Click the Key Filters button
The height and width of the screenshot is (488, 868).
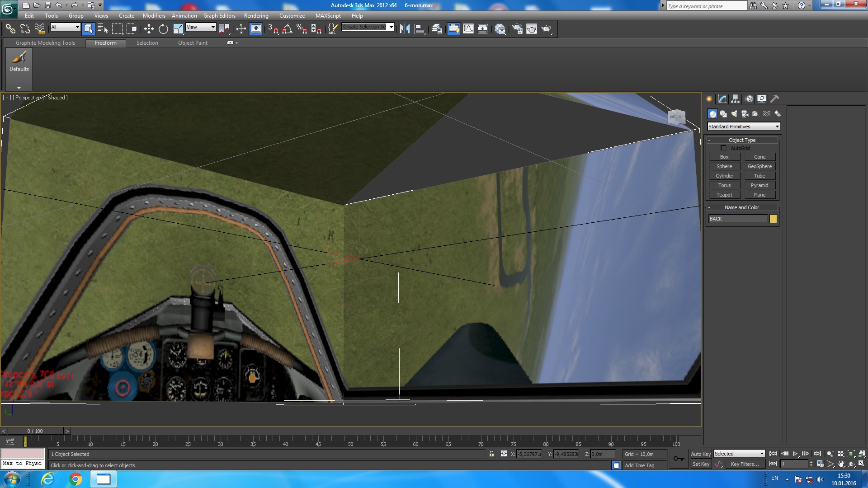745,464
